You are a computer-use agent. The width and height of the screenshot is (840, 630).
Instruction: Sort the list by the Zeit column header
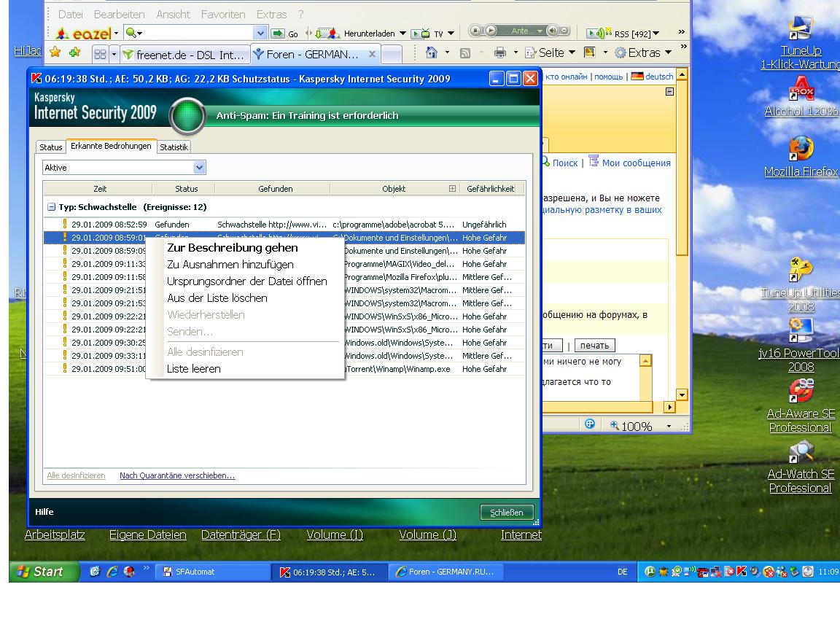click(x=99, y=189)
